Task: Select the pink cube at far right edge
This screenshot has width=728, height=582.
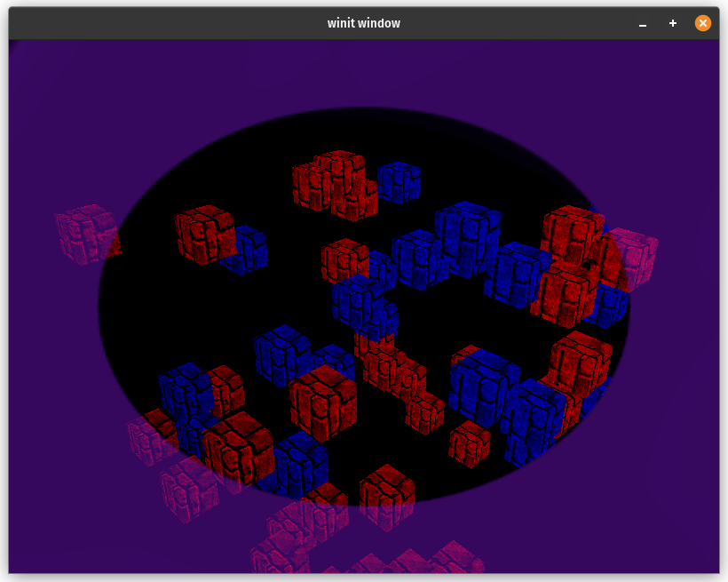Action: [x=632, y=257]
